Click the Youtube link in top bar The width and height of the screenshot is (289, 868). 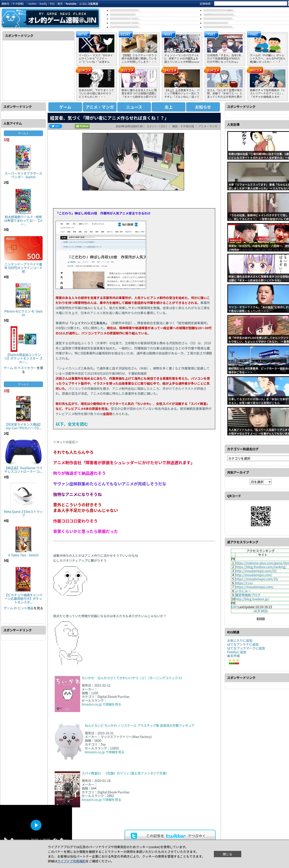click(71, 4)
